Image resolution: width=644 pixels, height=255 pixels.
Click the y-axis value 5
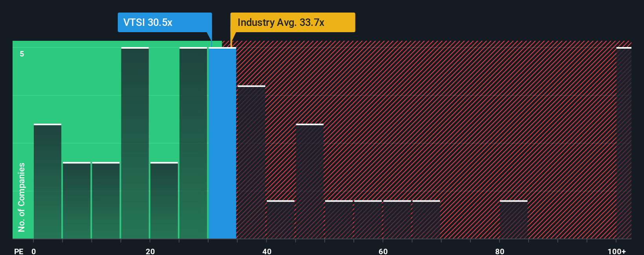22,54
